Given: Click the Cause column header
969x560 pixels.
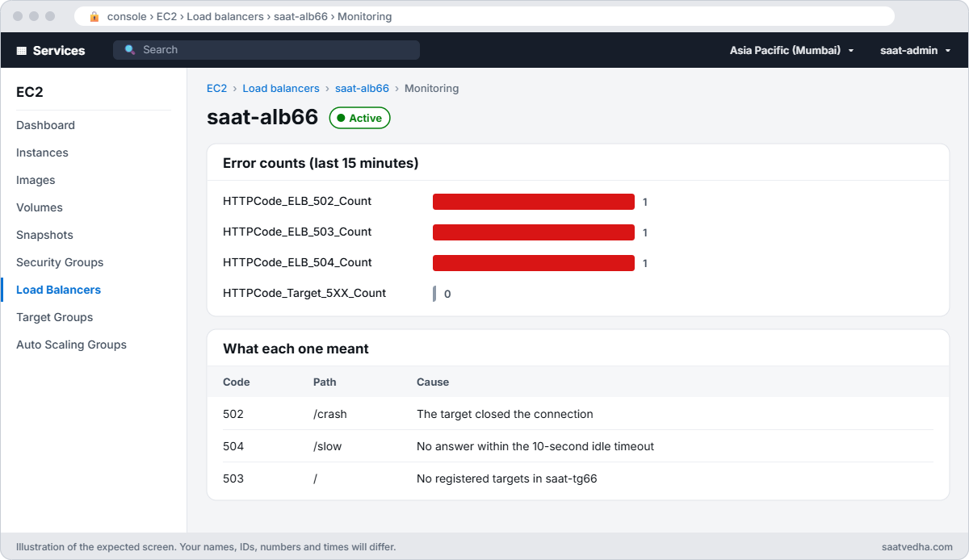Looking at the screenshot, I should coord(433,382).
